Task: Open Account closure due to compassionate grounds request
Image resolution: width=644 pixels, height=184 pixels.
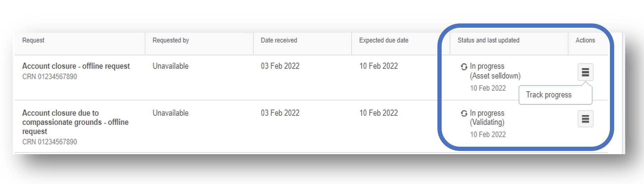Action: click(75, 122)
